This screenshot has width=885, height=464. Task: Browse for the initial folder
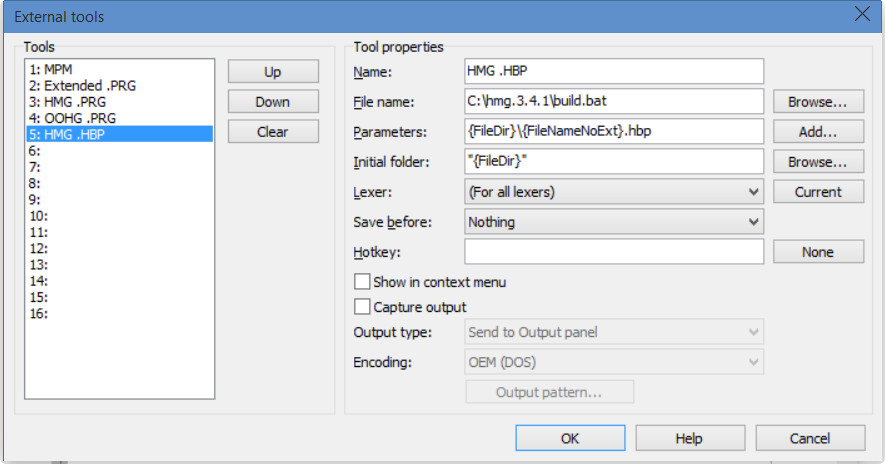[818, 162]
